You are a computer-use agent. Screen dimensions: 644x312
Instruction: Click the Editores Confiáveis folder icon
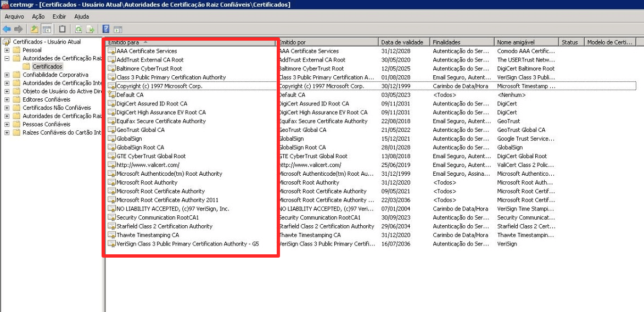coord(16,99)
